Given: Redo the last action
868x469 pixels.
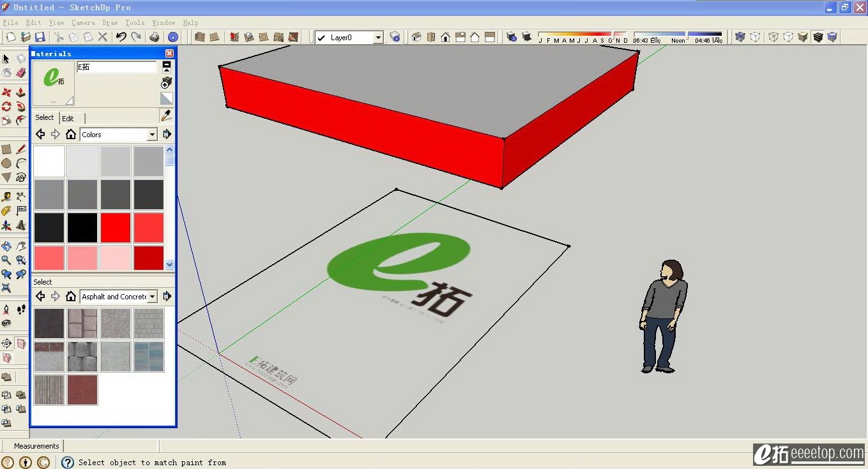Looking at the screenshot, I should pos(136,37).
